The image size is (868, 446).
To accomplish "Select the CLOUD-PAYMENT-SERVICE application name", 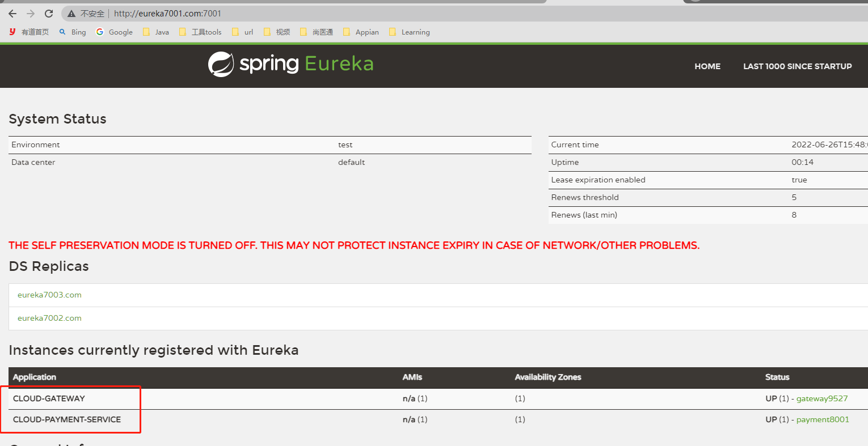I will [67, 419].
